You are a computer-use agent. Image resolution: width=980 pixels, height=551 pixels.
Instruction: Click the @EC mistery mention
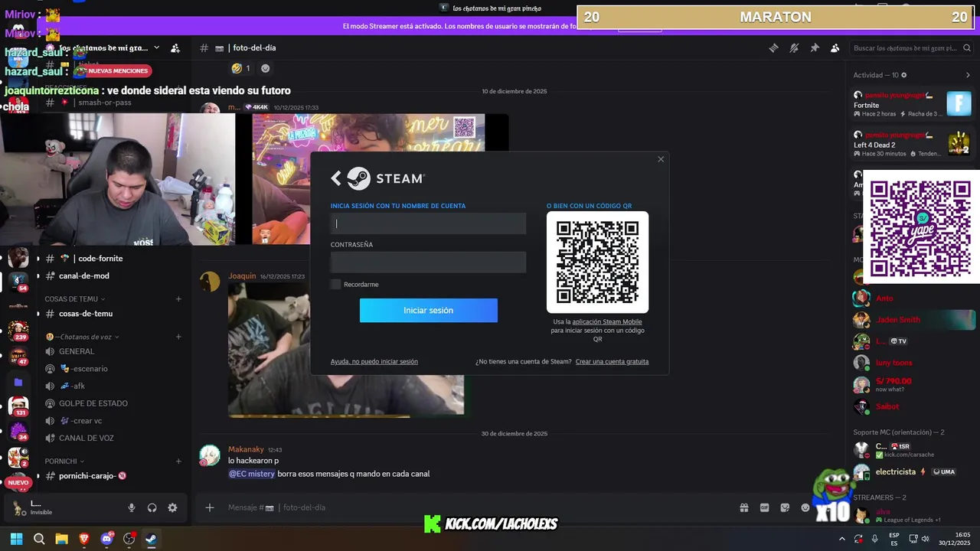251,474
